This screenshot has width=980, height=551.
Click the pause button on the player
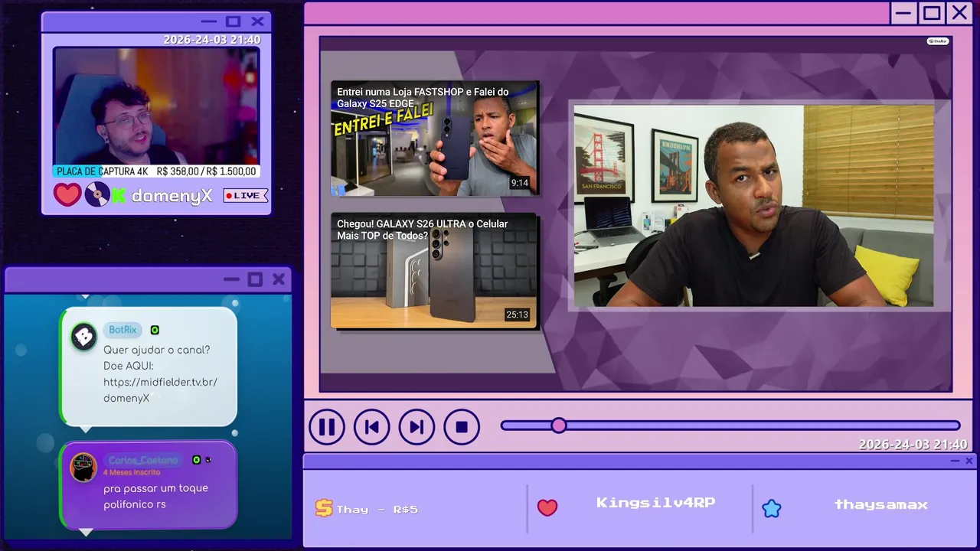(x=327, y=427)
